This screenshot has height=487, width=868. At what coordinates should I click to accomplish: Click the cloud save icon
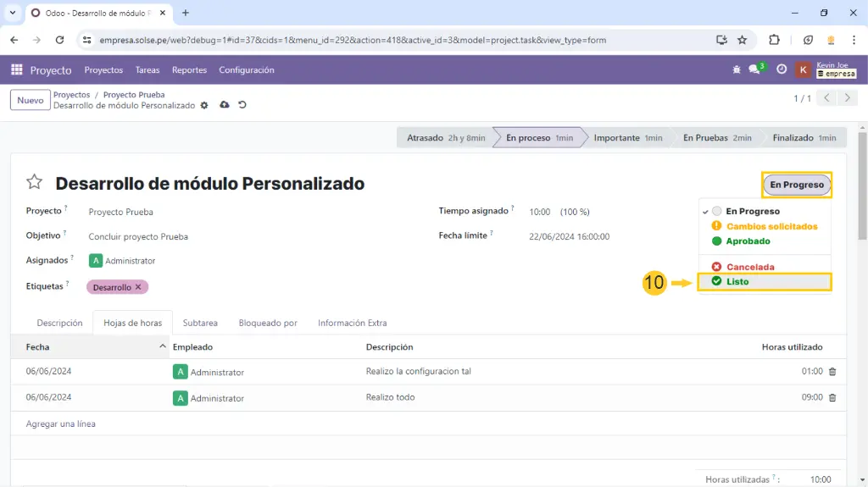[224, 106]
